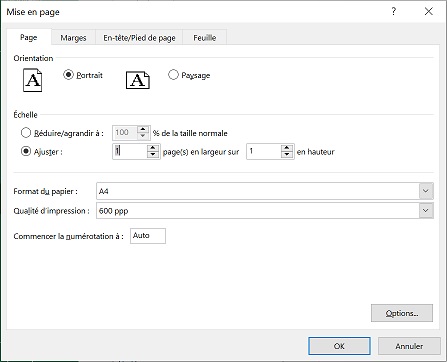Click the Commencer la numérotation Auto field
Image resolution: width=447 pixels, height=362 pixels.
148,236
